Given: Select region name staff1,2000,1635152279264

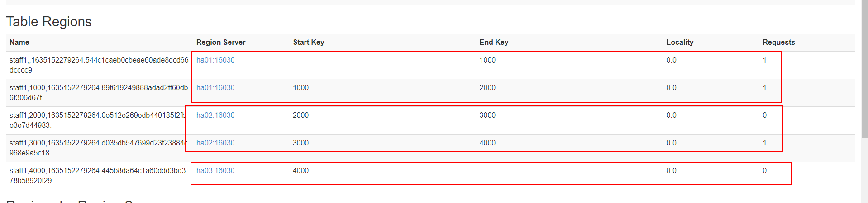Looking at the screenshot, I should [98, 120].
